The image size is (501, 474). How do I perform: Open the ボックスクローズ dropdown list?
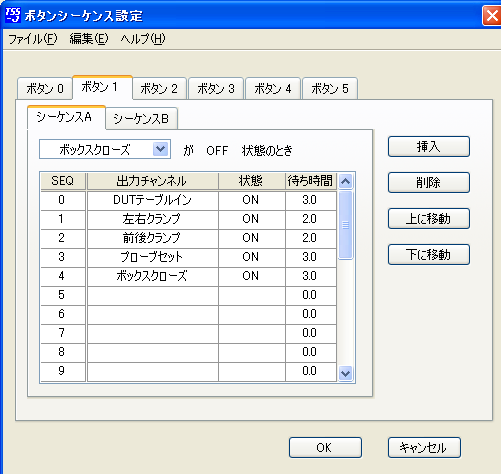[160, 149]
